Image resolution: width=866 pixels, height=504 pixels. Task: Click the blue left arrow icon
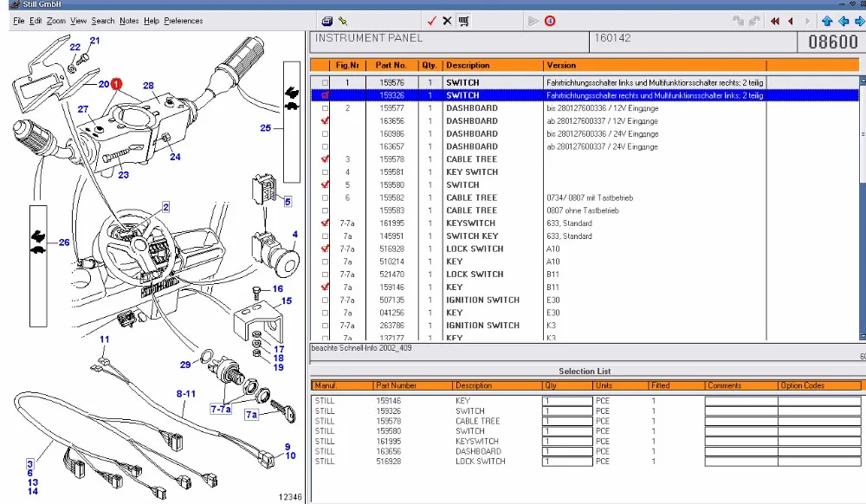(843, 21)
